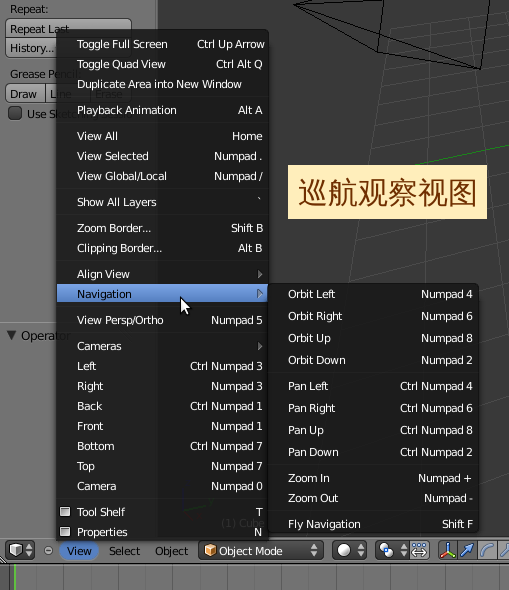This screenshot has height=590, width=509.
Task: Click the green timeline frame marker
Action: tap(15, 576)
